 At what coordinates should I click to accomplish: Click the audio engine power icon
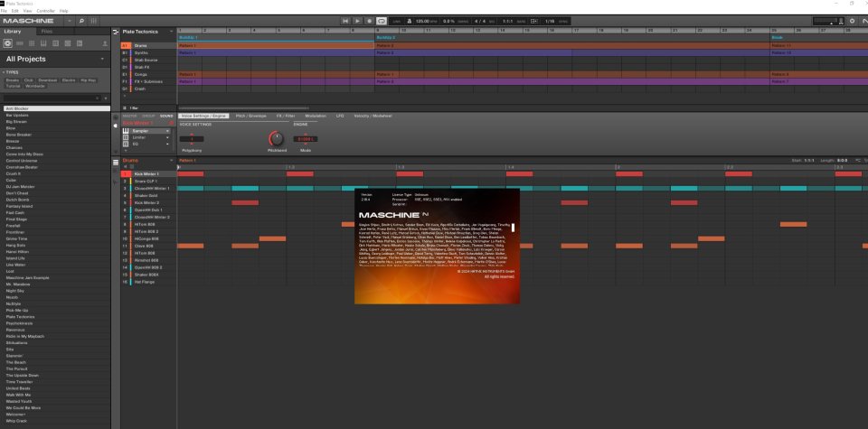point(852,21)
